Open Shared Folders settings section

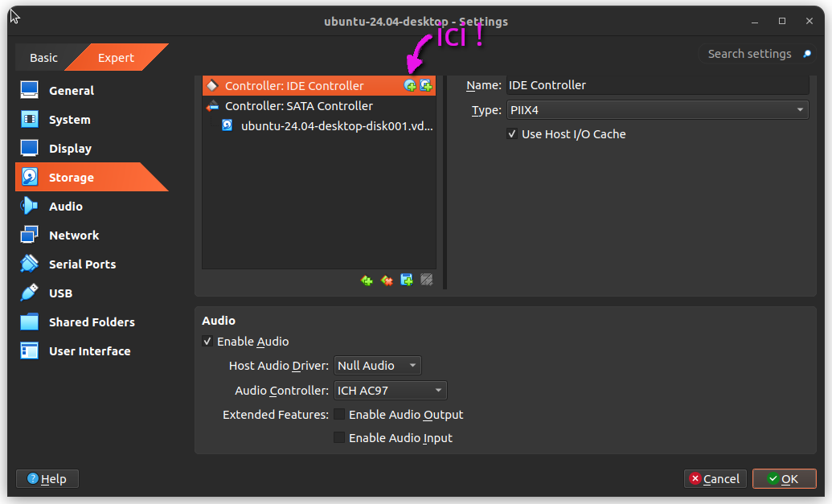[92, 322]
